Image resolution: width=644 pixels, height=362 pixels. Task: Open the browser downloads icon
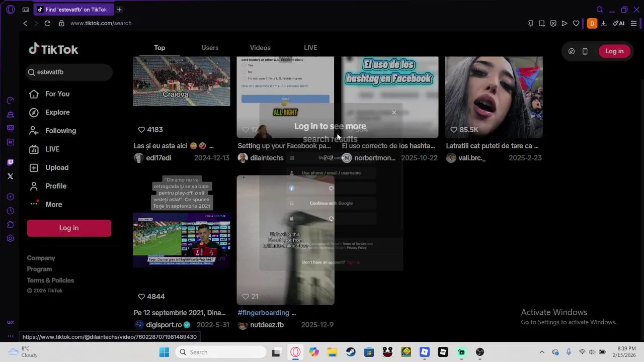(603, 23)
